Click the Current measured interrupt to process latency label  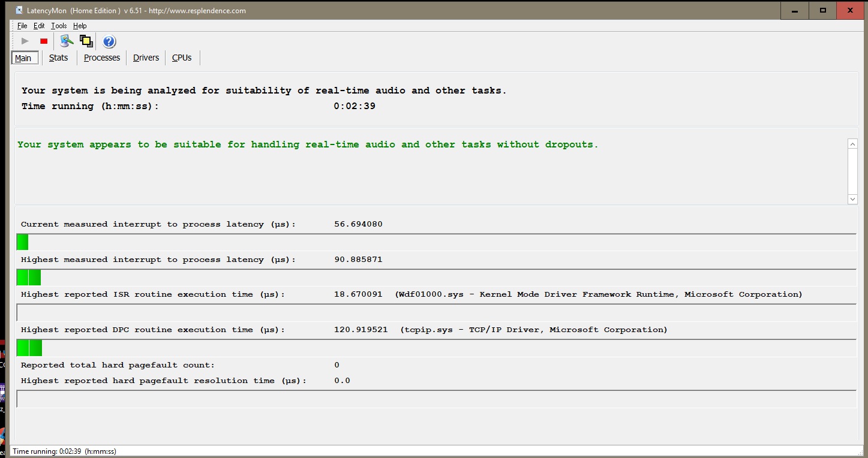pos(158,224)
